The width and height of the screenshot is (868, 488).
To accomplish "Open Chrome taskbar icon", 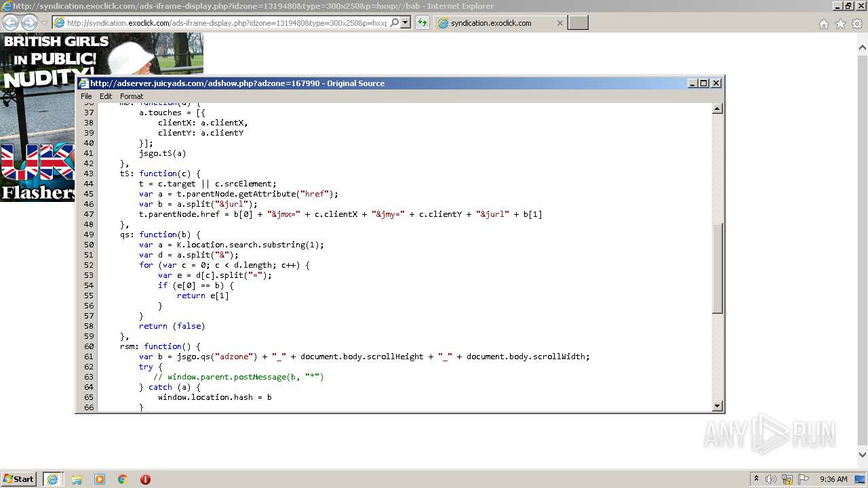I will [123, 479].
